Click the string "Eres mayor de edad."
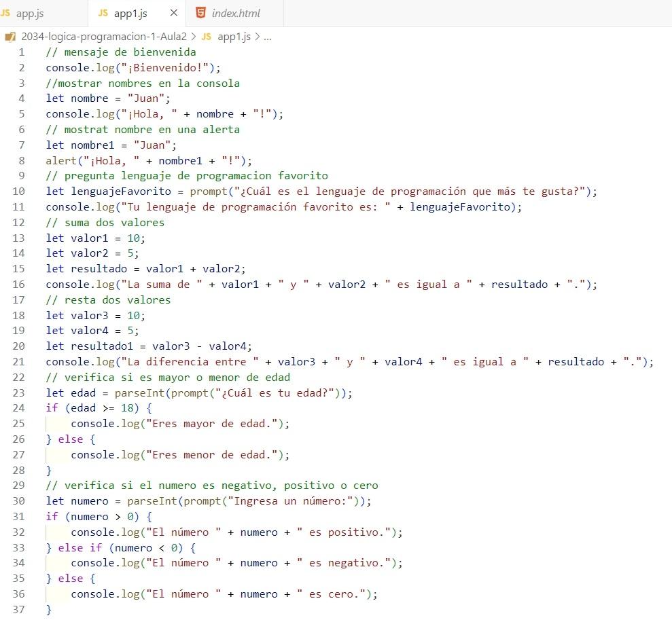This screenshot has height=620, width=672. (212, 424)
